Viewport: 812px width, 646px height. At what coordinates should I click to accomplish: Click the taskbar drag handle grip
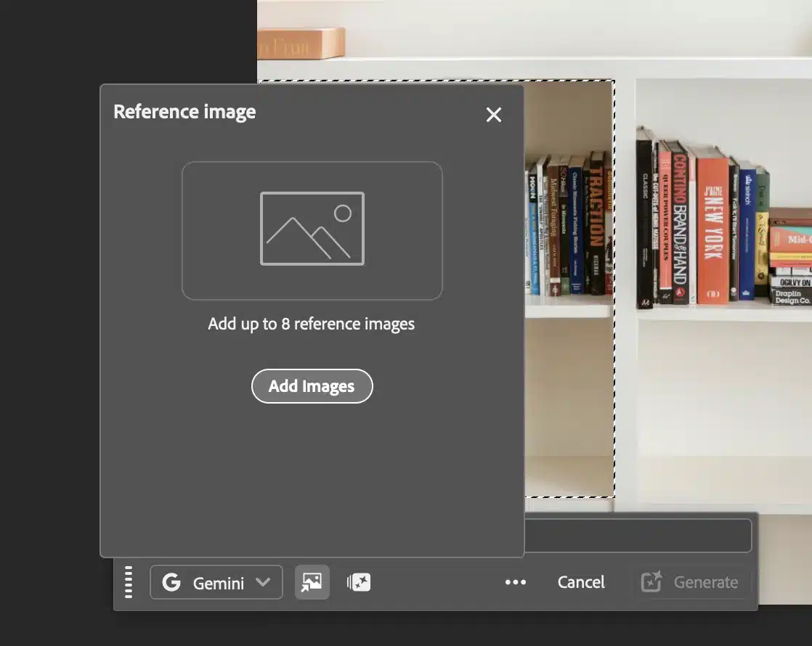[x=129, y=582]
